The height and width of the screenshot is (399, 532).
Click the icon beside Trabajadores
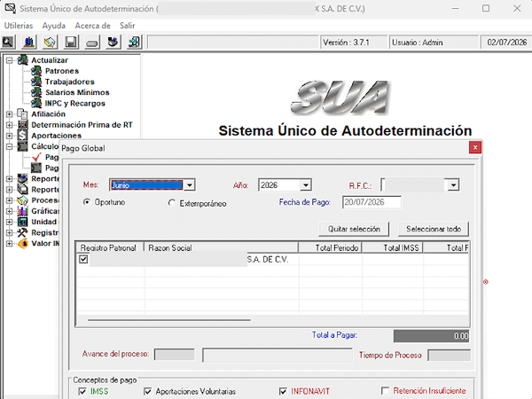pyautogui.click(x=36, y=82)
